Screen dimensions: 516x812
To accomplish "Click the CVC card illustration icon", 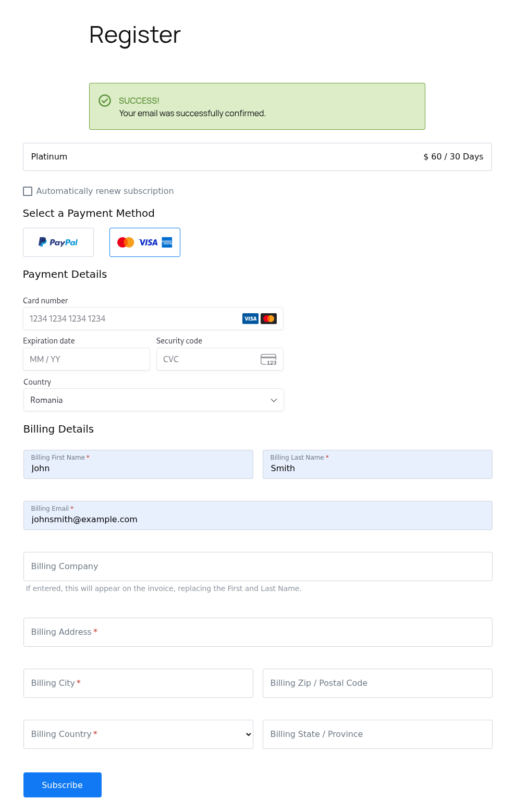I will click(269, 359).
